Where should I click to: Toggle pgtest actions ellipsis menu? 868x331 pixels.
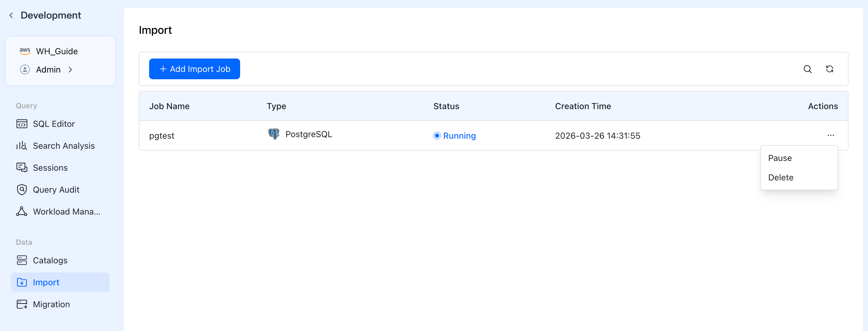point(830,135)
